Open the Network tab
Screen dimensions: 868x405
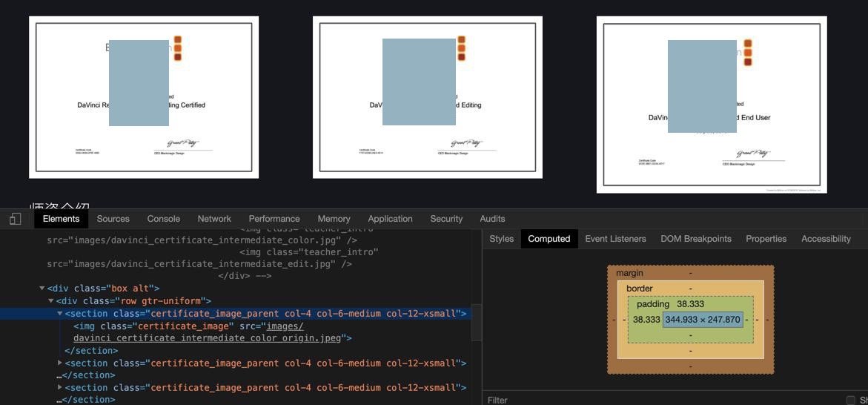pos(214,219)
